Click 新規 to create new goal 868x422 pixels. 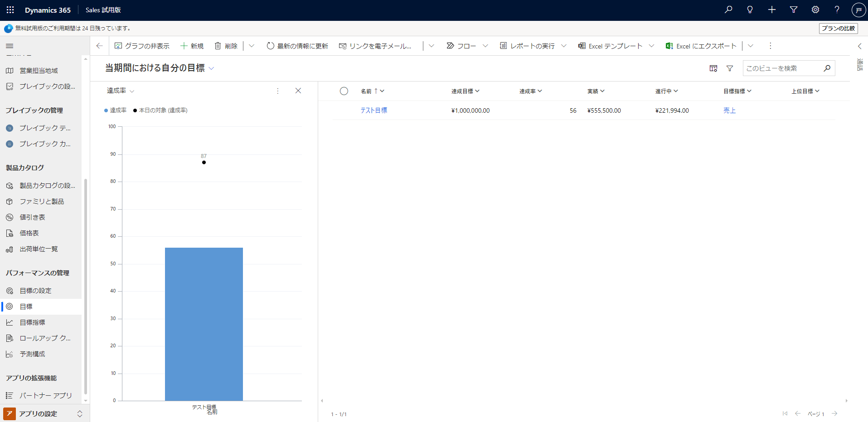(x=192, y=46)
